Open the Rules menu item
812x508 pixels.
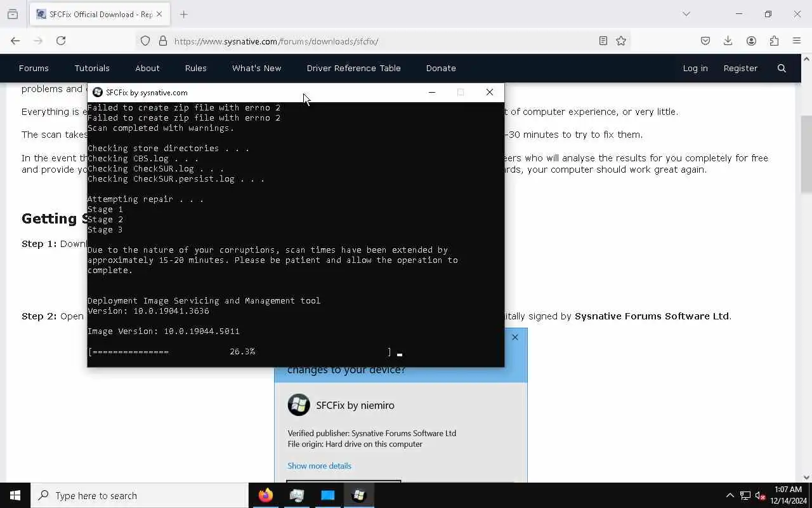(x=195, y=68)
